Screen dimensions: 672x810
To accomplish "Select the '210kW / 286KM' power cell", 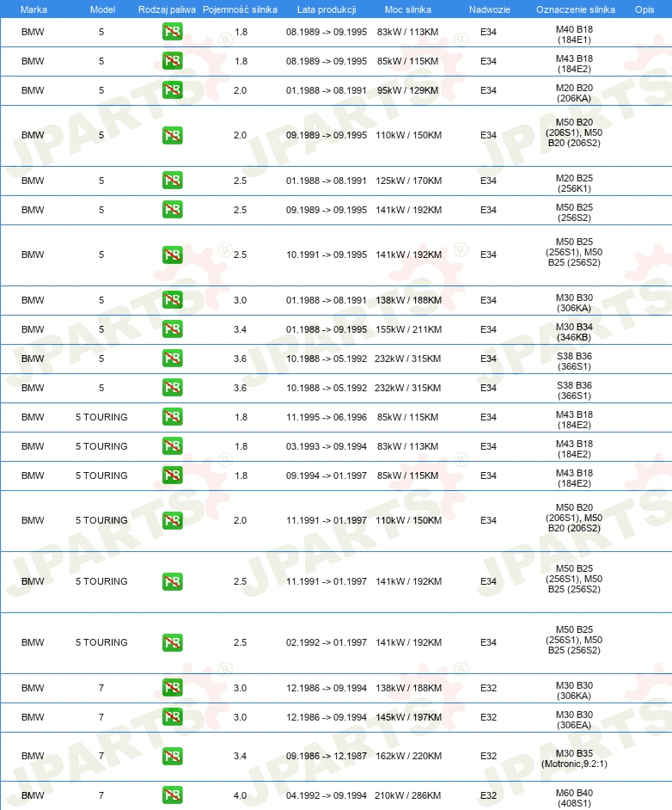I will (x=407, y=795).
